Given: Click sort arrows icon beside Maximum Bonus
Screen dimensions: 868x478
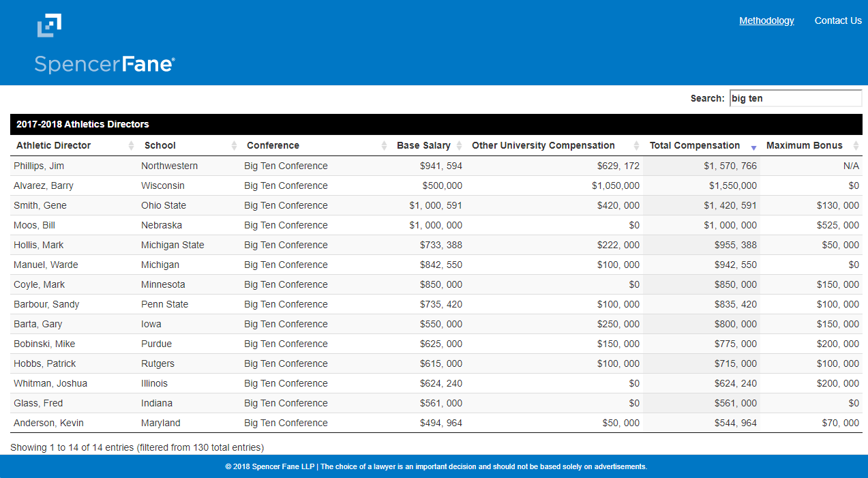Looking at the screenshot, I should (856, 146).
